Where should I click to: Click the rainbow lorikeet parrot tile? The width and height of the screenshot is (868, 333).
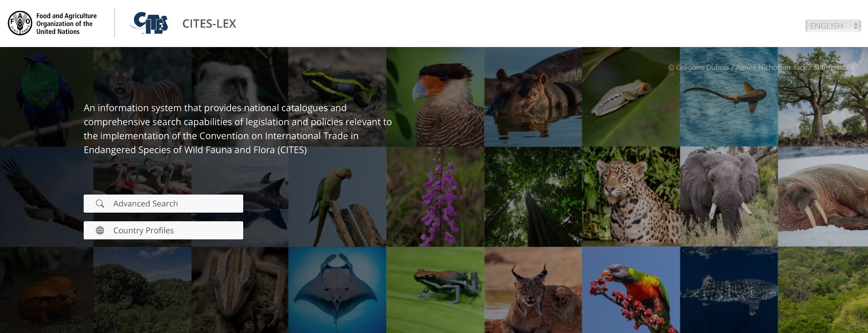coord(631,290)
